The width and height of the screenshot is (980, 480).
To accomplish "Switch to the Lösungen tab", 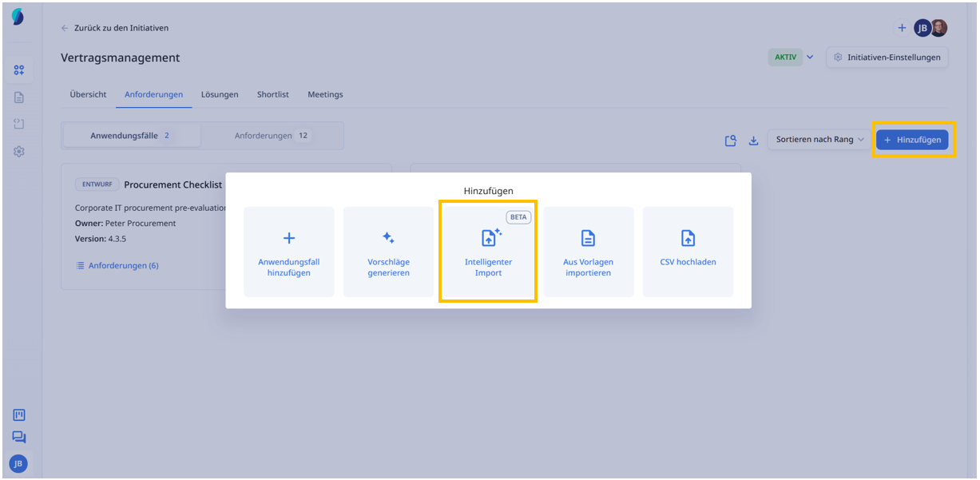I will pyautogui.click(x=220, y=94).
